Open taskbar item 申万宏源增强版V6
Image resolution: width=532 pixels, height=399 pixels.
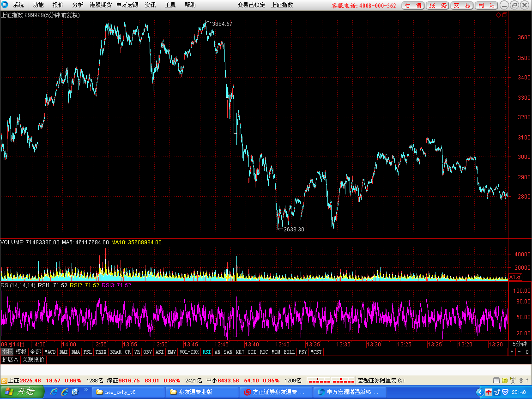(350, 392)
